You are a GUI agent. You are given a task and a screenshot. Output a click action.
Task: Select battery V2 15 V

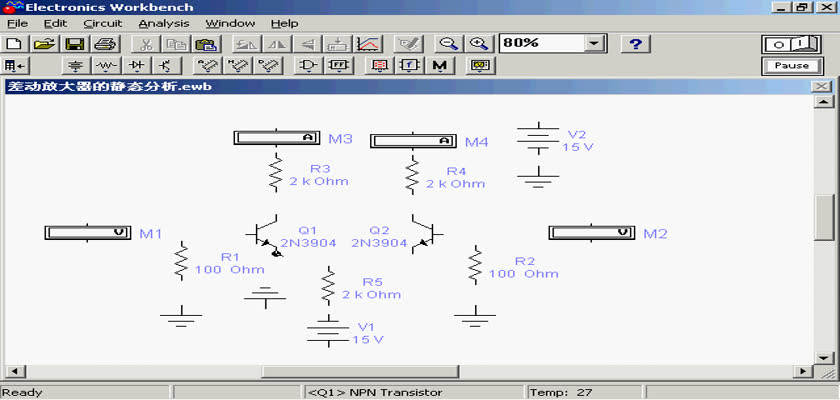538,139
